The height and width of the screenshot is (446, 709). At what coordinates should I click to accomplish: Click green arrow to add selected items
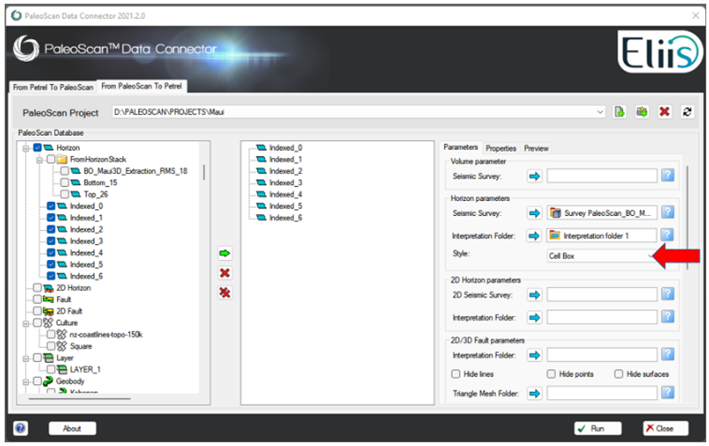coord(225,253)
